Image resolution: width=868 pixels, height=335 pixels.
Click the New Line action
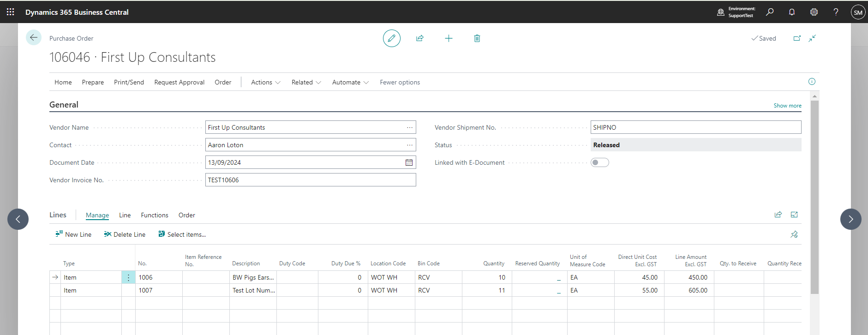coord(73,234)
